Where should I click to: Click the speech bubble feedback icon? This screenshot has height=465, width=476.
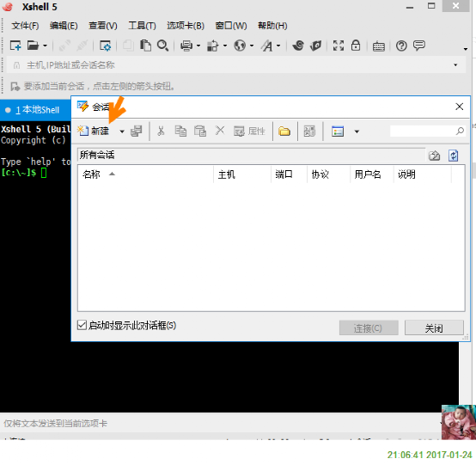pos(419,46)
